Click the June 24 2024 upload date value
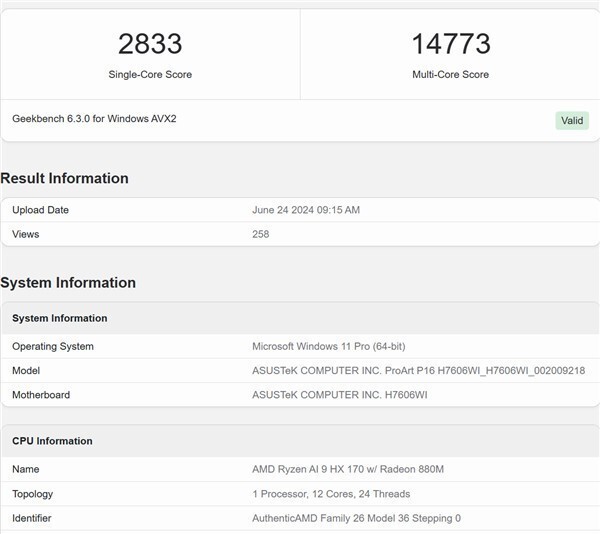Viewport: 600px width, 534px height. (306, 210)
